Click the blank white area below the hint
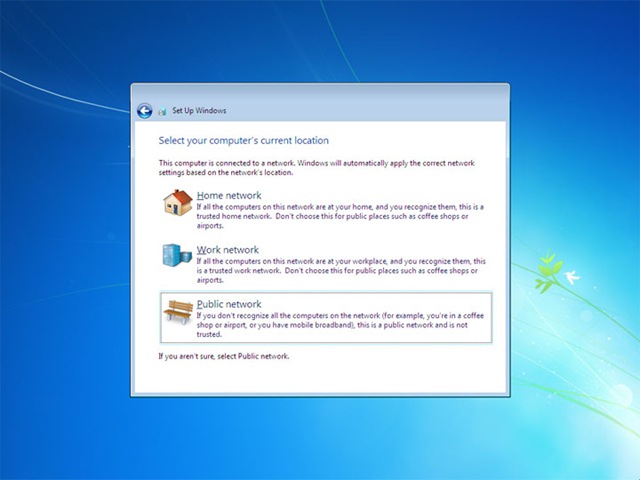The width and height of the screenshot is (640, 480). (320, 378)
